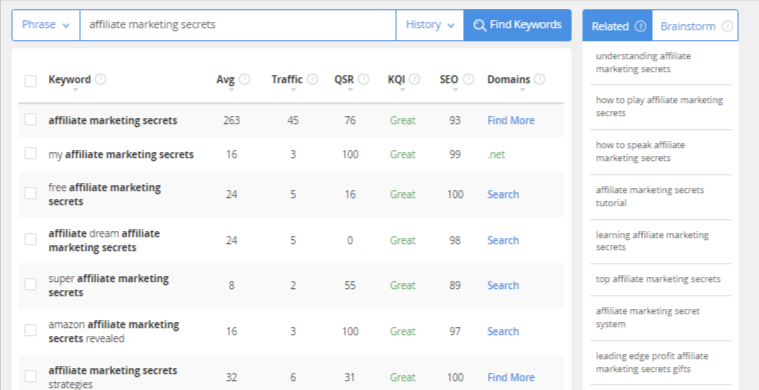Viewport: 759px width, 390px height.
Task: Click Find More for affiliate marketing secrets
Action: tap(511, 120)
